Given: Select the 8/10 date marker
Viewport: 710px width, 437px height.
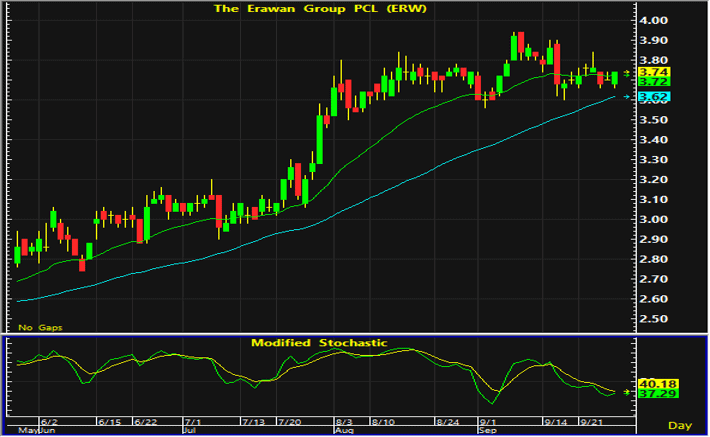Looking at the screenshot, I should pos(383,422).
